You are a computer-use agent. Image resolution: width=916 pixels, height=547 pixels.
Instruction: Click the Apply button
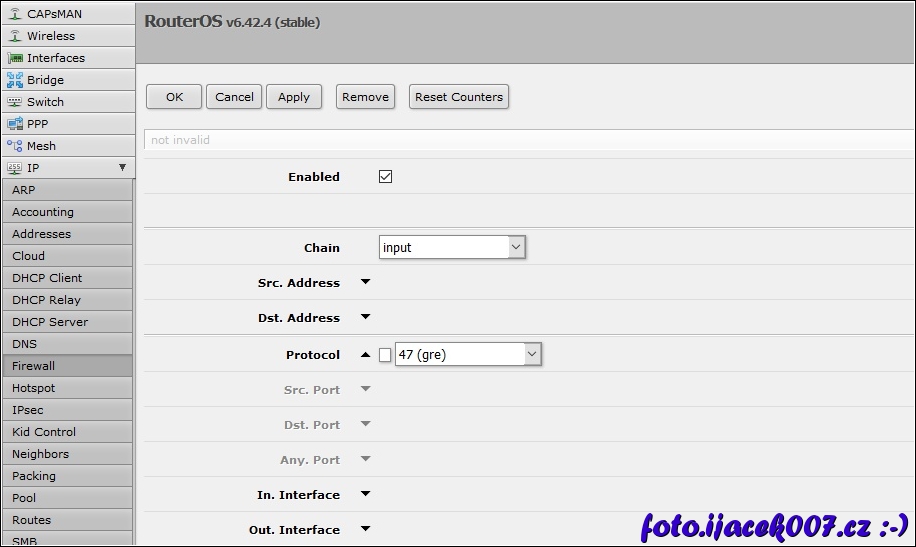point(294,97)
